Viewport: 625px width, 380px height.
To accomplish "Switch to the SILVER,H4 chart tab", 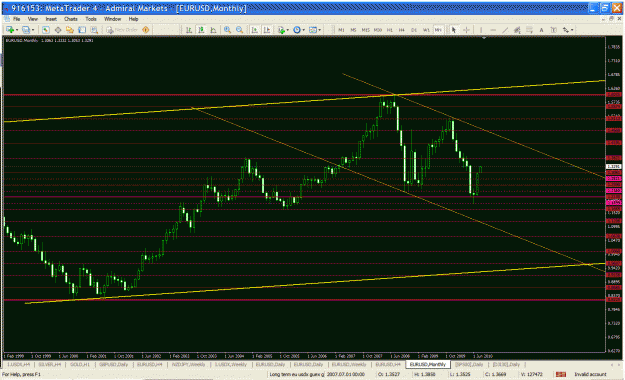I will pyautogui.click(x=50, y=364).
